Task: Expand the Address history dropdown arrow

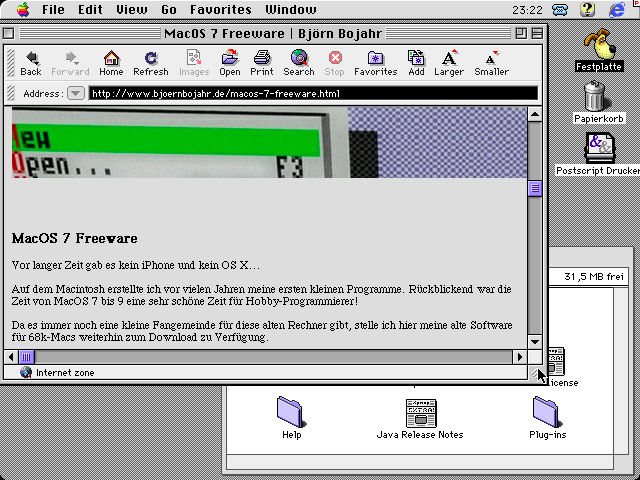Action: 76,93
